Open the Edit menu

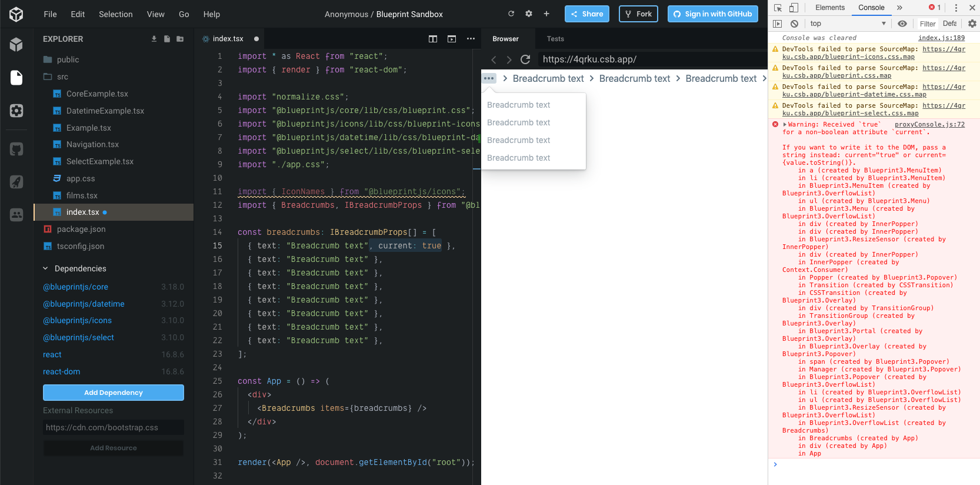[78, 14]
